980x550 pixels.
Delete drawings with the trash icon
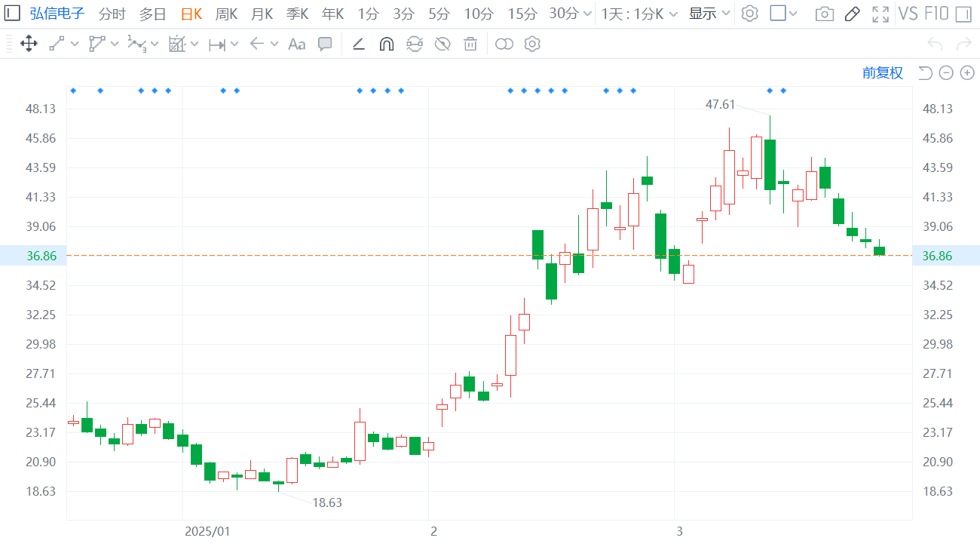pos(470,44)
